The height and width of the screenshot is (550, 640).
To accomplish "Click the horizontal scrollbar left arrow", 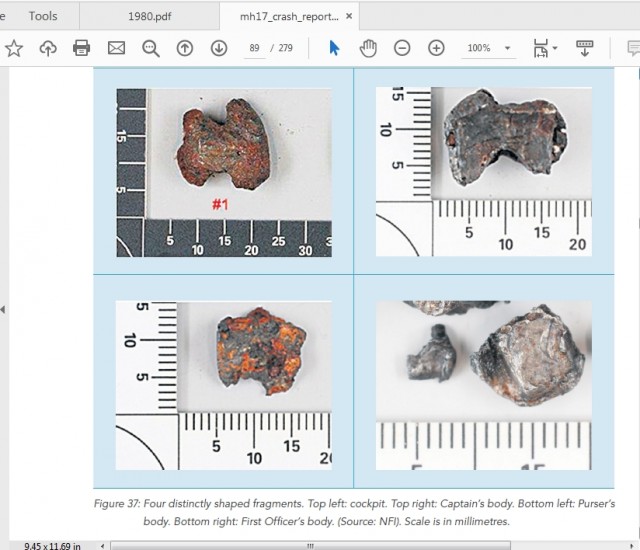I will [102, 546].
